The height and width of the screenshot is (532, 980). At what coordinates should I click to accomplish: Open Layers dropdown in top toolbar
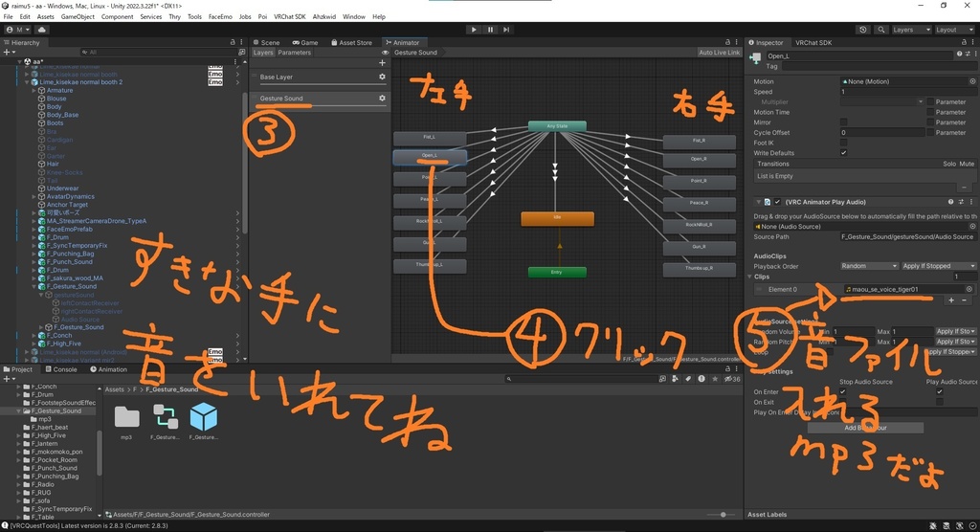point(911,30)
